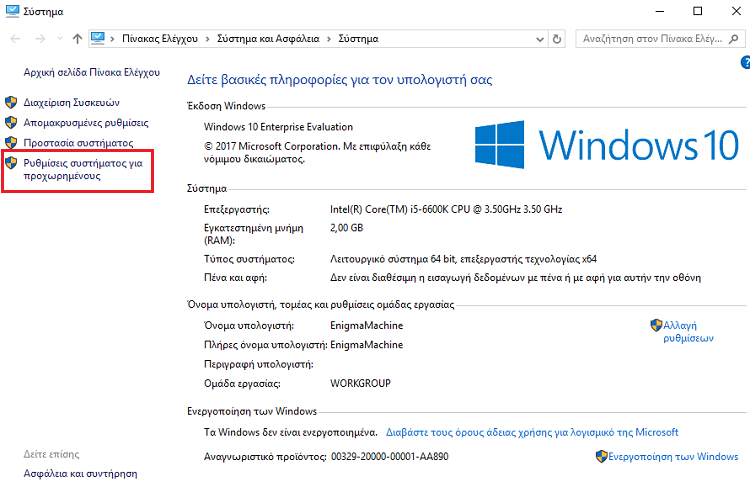Open Σύστημα και Ασφάλεια breadcrumb

(x=268, y=39)
